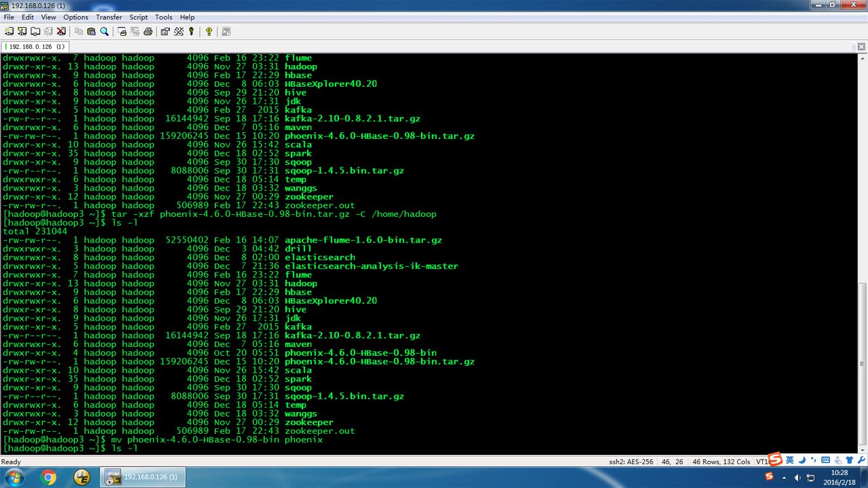868x488 pixels.
Task: Click the Disconnect icon with red X
Action: pos(60,31)
